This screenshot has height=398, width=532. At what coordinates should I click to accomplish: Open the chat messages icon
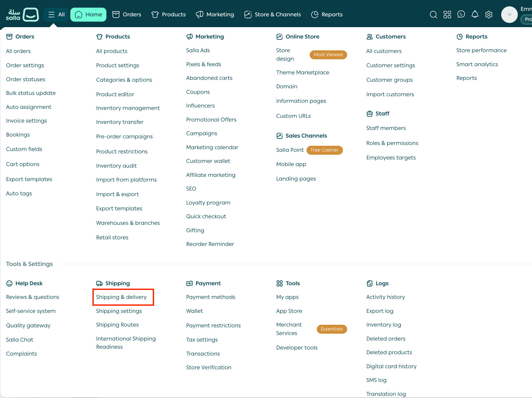[x=461, y=14]
